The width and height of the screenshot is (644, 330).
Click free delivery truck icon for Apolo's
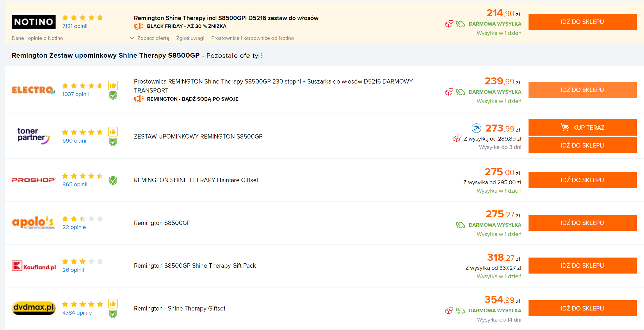click(460, 225)
